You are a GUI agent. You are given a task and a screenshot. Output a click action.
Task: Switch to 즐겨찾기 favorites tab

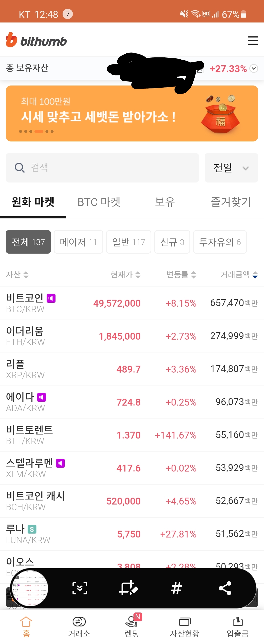point(231,202)
